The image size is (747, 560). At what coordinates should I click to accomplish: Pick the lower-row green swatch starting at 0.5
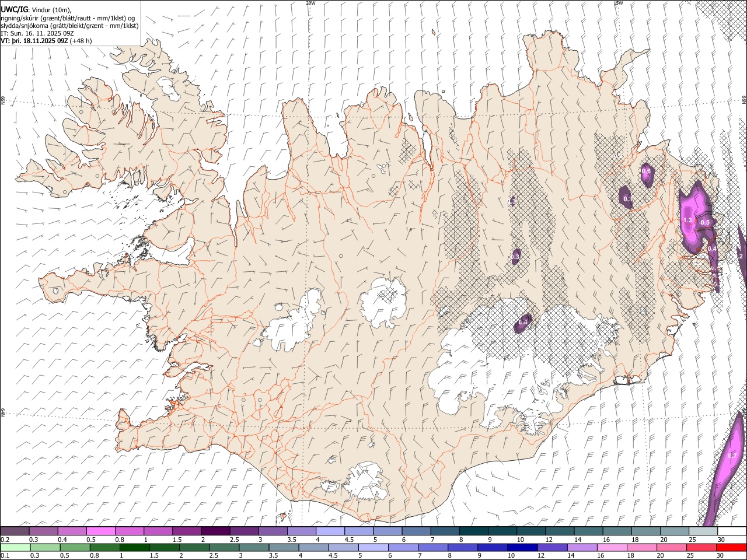pos(75,548)
